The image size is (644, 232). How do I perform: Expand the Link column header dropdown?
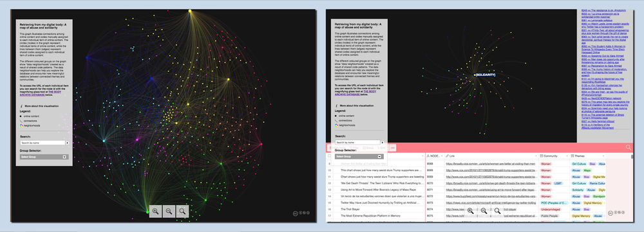(536, 156)
